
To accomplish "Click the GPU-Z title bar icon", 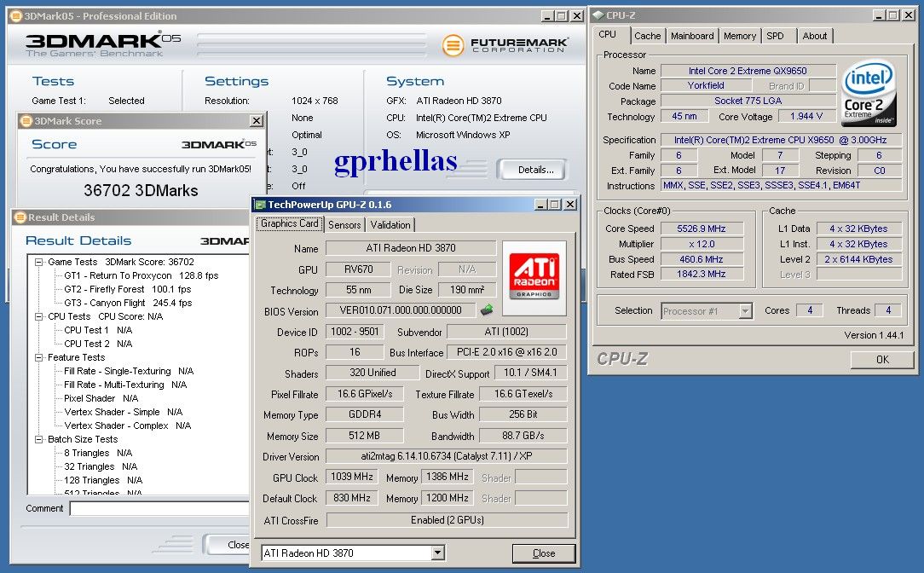I will tap(259, 205).
